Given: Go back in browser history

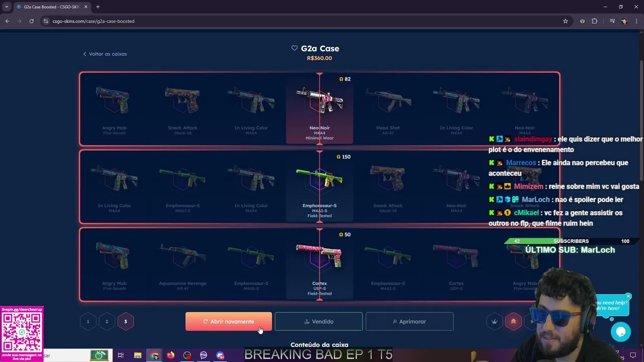Looking at the screenshot, I should (7, 21).
